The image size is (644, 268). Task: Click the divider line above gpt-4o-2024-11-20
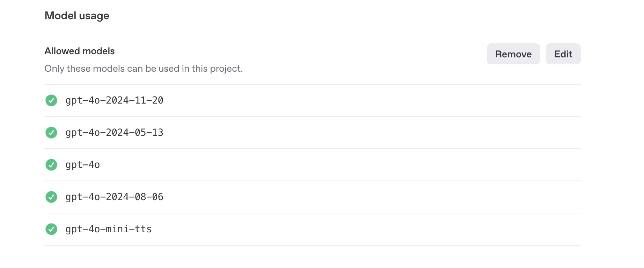click(312, 84)
